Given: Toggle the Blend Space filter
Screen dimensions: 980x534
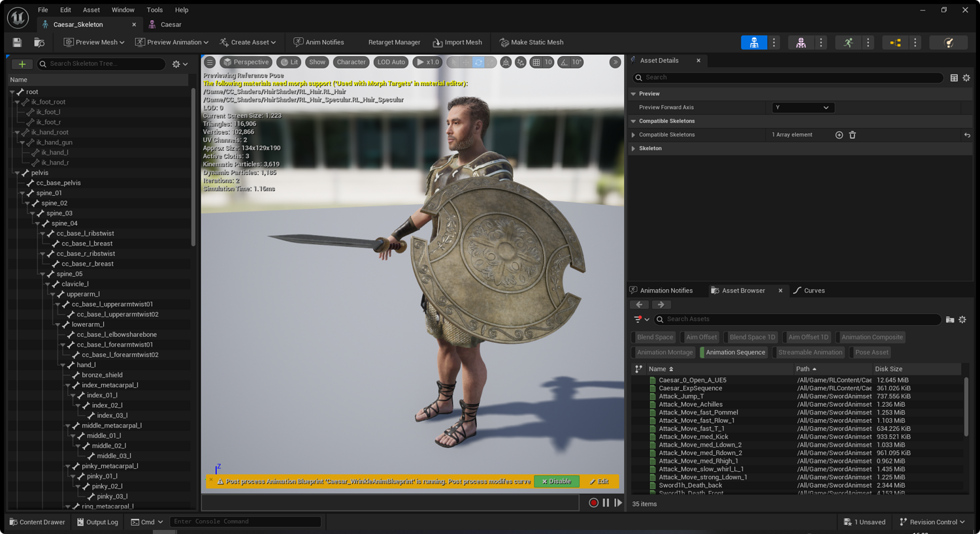Looking at the screenshot, I should pyautogui.click(x=654, y=338).
